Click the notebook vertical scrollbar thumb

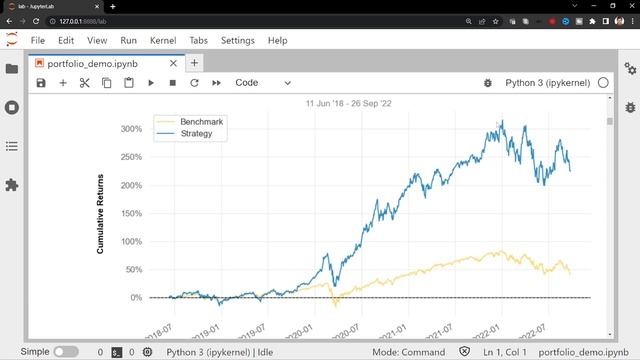[610, 121]
